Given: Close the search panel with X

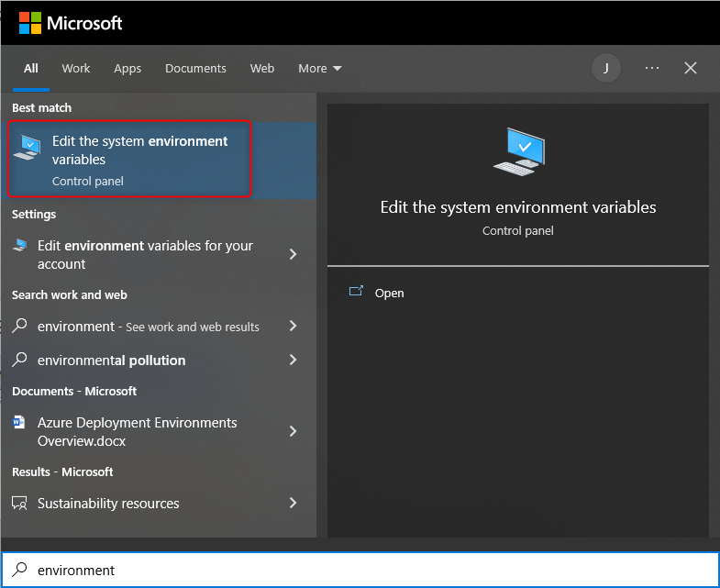Looking at the screenshot, I should 691,68.
